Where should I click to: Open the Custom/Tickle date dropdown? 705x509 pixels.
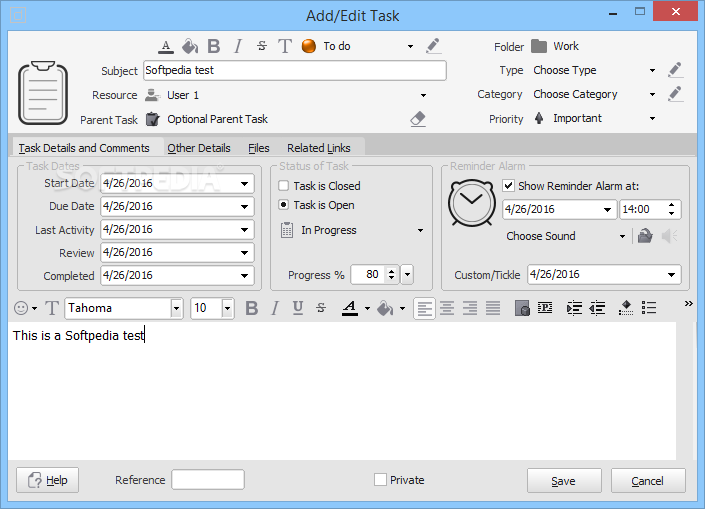671,275
